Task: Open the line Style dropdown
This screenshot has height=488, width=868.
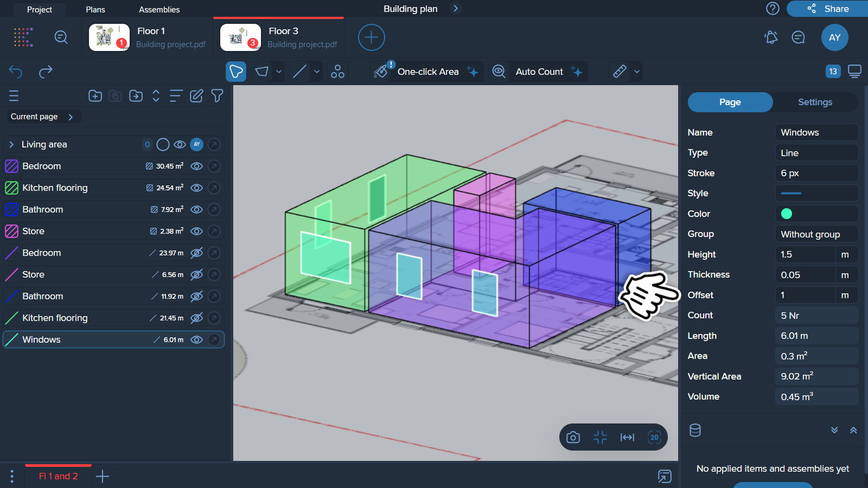Action: tap(816, 194)
